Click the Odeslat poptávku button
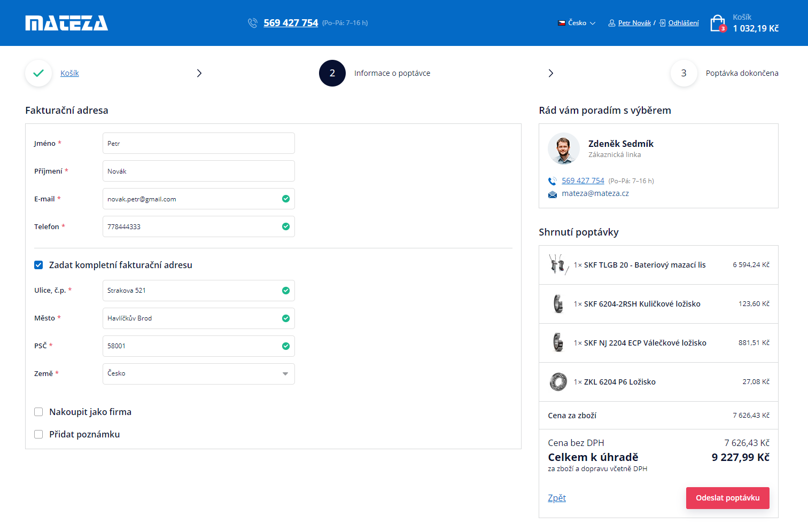The width and height of the screenshot is (808, 532). (x=728, y=498)
